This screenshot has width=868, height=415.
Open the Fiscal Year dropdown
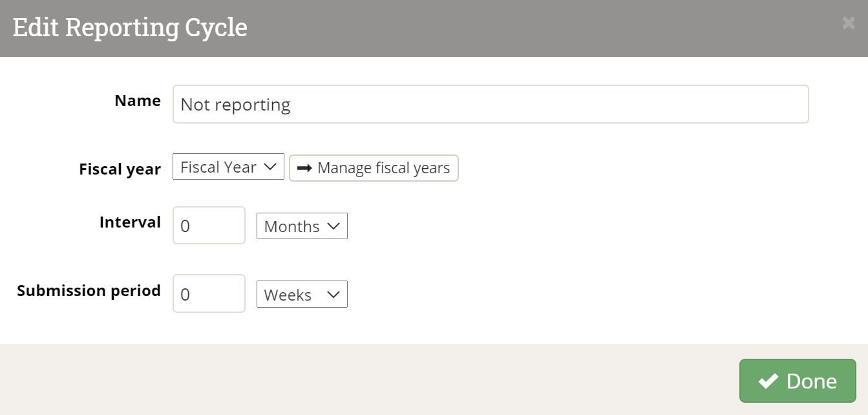click(x=228, y=167)
